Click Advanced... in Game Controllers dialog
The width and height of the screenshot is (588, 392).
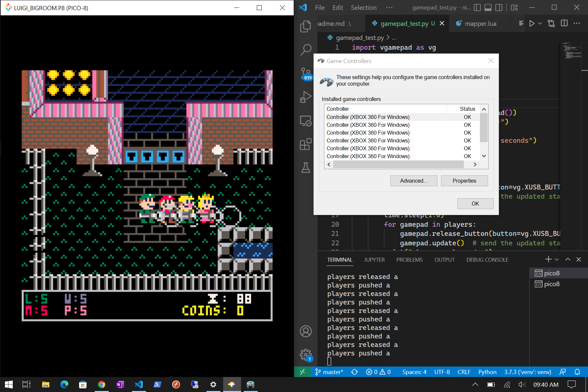(x=414, y=181)
